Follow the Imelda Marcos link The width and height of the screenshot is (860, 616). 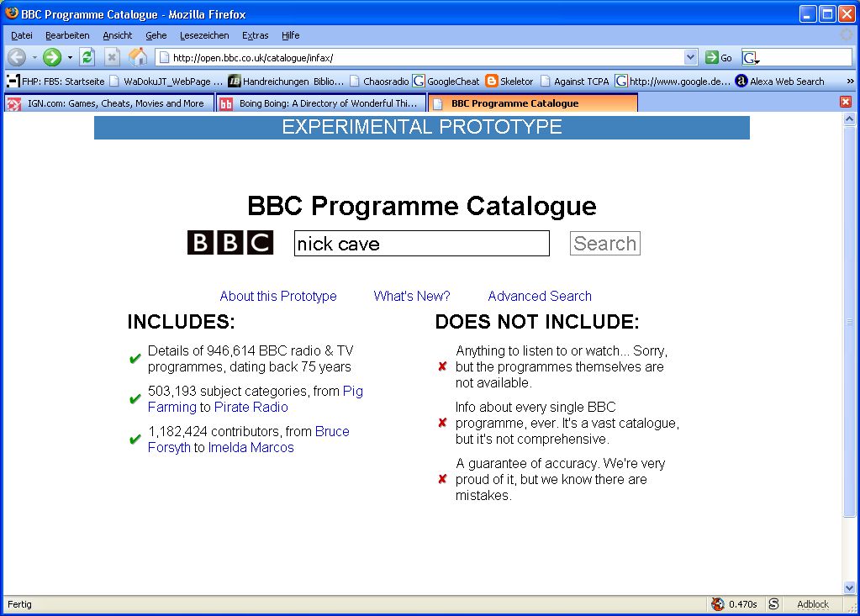pyautogui.click(x=251, y=447)
